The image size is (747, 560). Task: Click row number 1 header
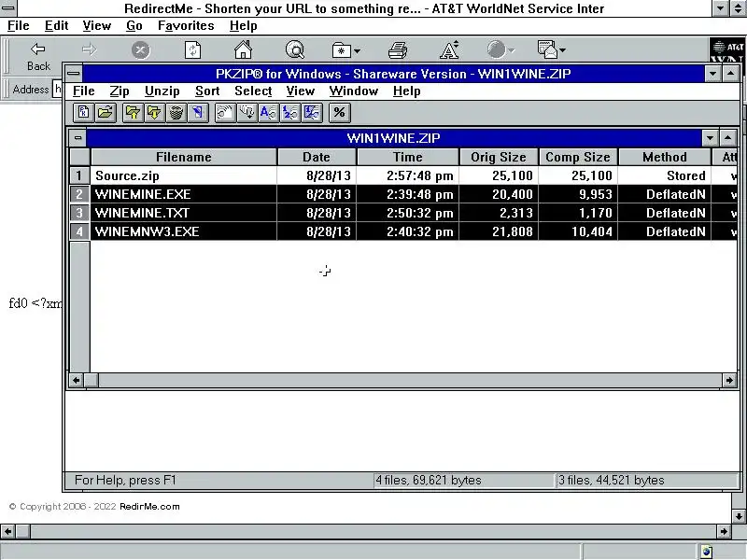point(79,175)
